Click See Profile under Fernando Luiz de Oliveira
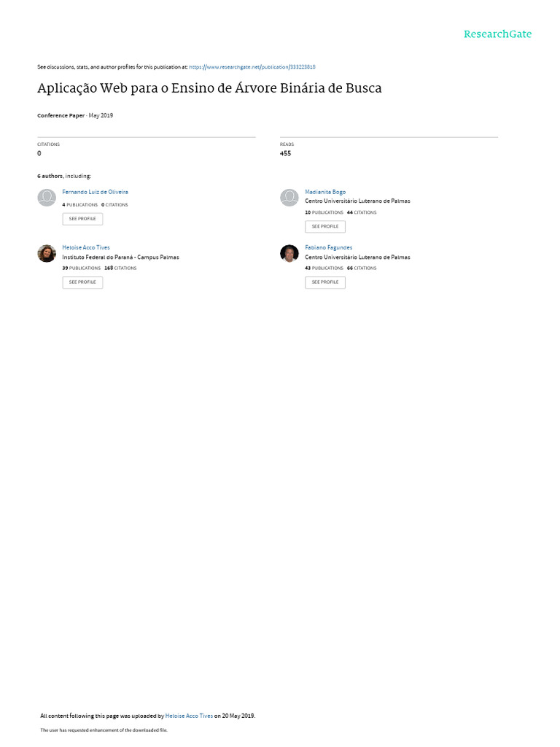Viewport: 560px width, 747px height. point(82,219)
